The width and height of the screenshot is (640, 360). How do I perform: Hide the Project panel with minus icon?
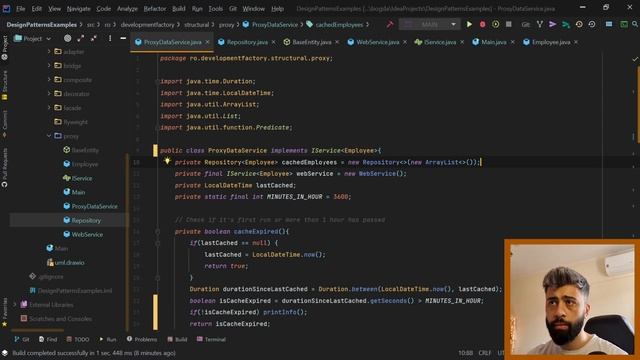tap(123, 38)
